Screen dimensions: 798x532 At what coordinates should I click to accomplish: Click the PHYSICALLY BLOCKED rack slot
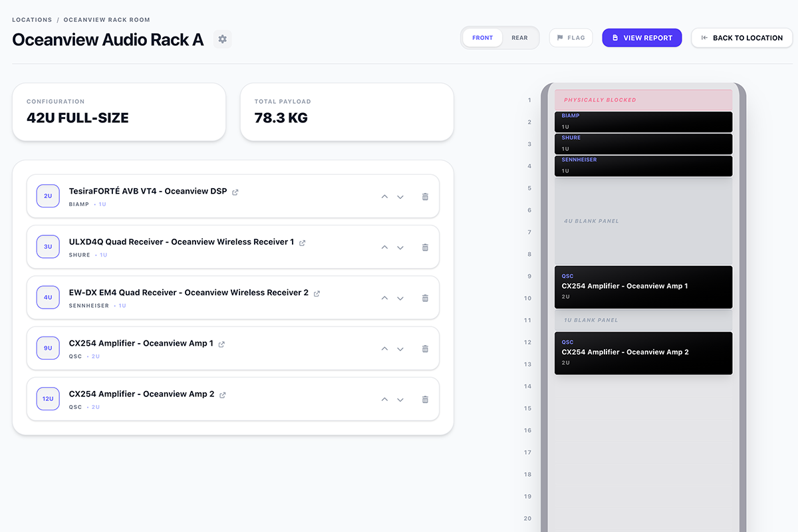(643, 99)
